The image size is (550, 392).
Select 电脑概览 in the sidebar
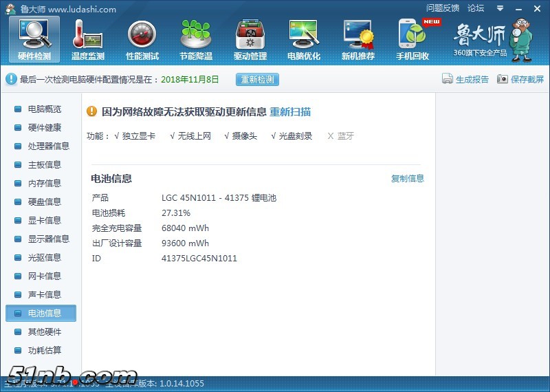click(x=44, y=109)
